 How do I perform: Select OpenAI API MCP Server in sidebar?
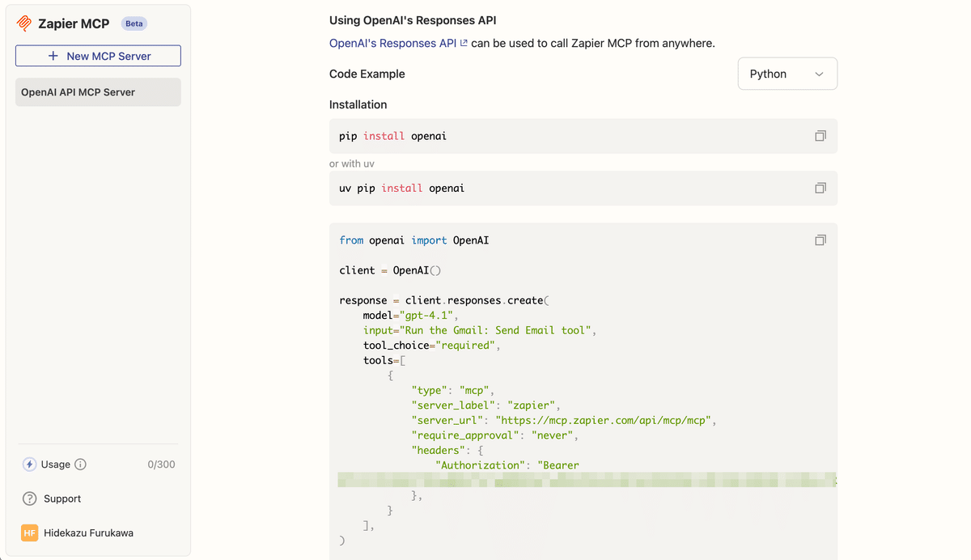[x=97, y=91]
